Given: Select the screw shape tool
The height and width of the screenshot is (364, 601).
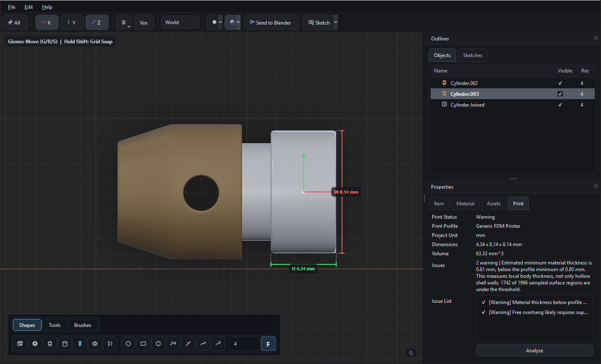Looking at the screenshot, I should click(x=80, y=344).
